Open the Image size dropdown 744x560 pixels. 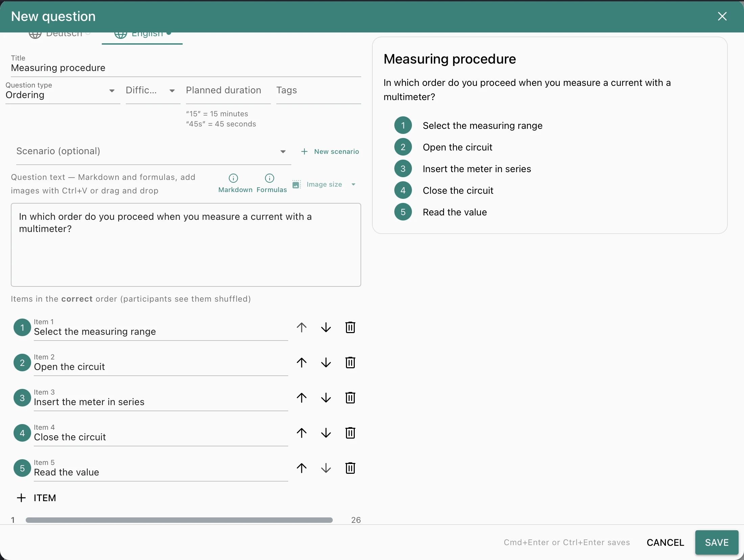tap(324, 185)
